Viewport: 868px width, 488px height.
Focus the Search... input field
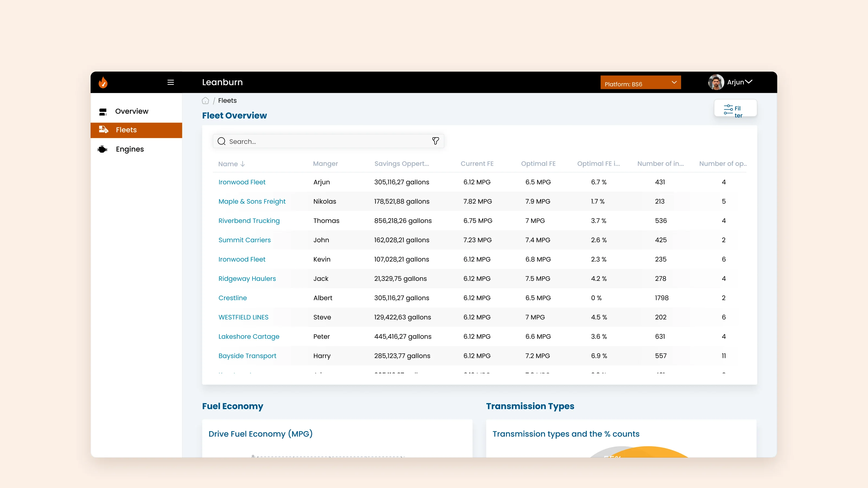328,141
